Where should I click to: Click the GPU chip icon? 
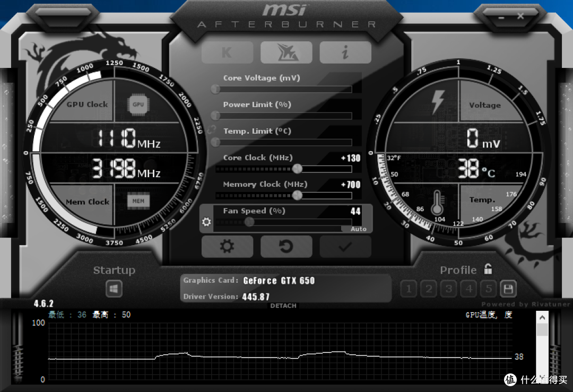[138, 104]
